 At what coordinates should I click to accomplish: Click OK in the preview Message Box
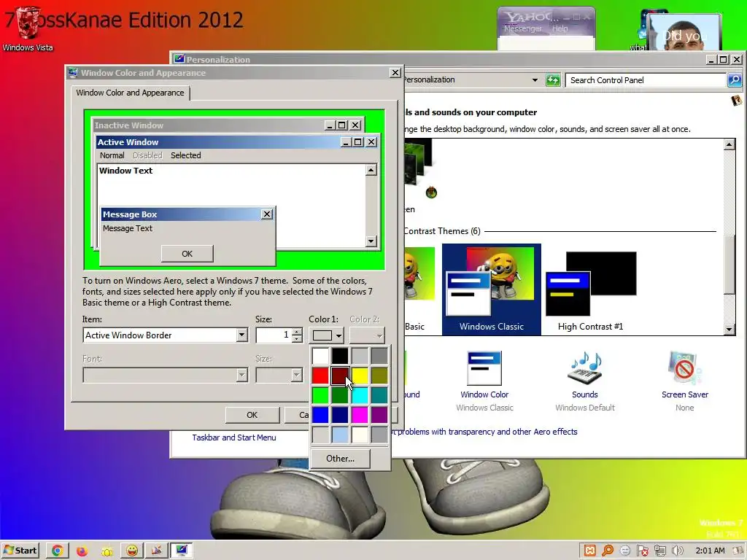point(187,254)
